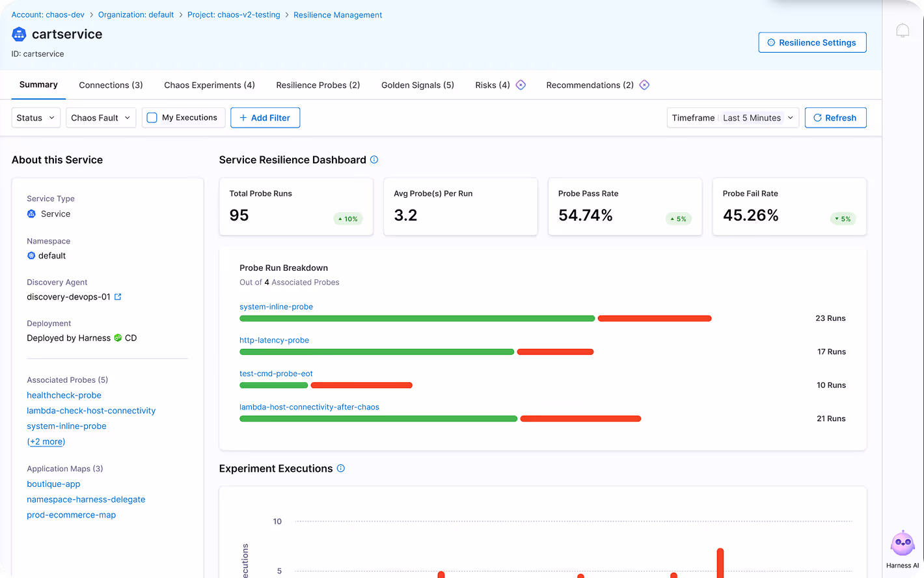Open the lambda-check-host-connectivity probe link
The image size is (924, 578).
tap(91, 411)
